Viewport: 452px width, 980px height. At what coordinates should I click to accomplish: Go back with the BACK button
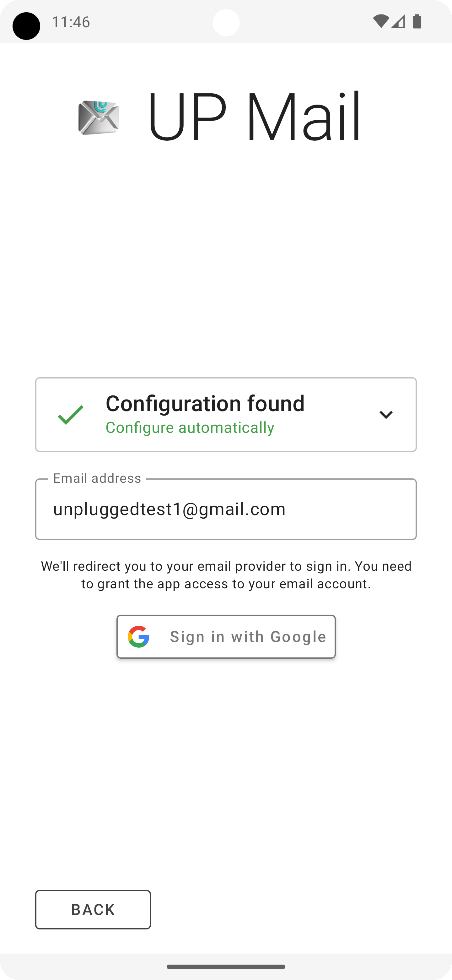click(x=93, y=910)
